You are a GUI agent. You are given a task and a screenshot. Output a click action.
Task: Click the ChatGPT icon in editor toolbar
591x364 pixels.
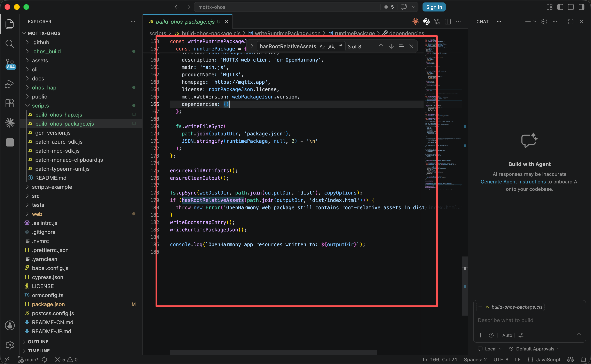(x=426, y=22)
